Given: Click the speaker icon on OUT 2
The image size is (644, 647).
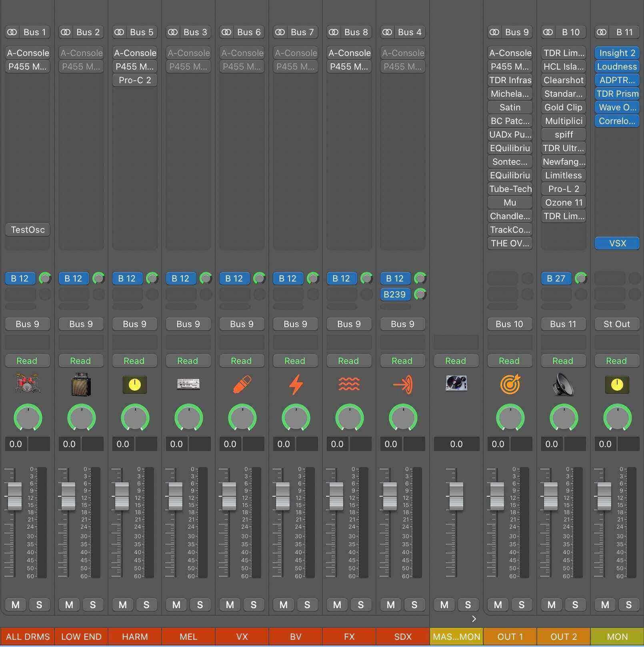Looking at the screenshot, I should coord(564,384).
